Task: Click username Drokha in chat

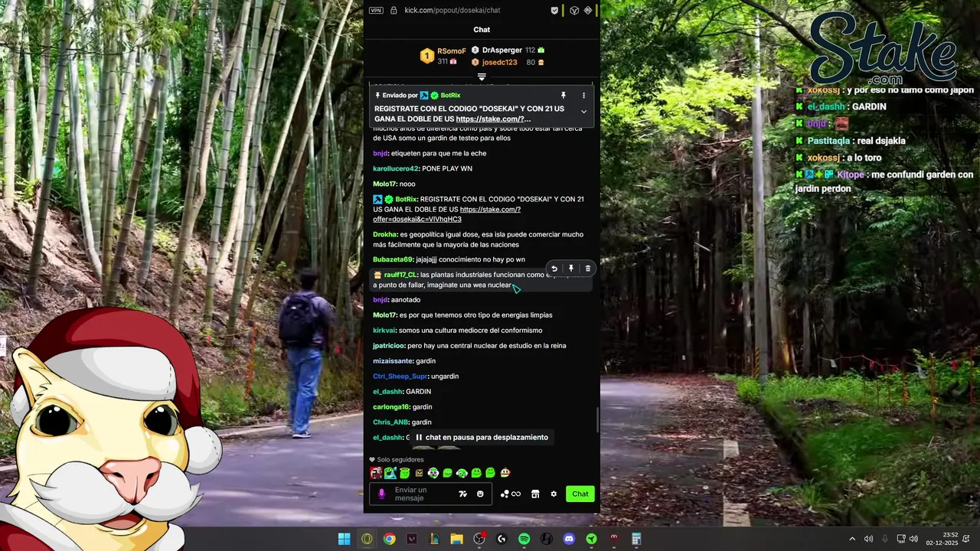Action: 385,234
